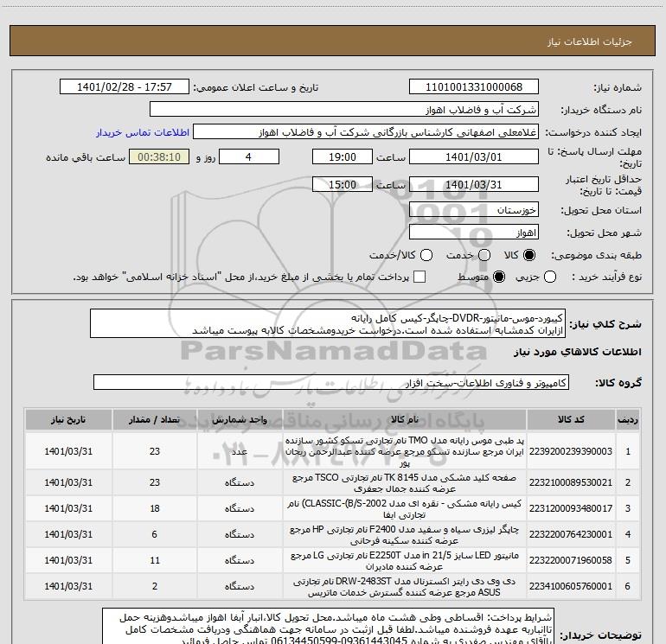Click product code 2232200071960058
Image resolution: width=666 pixels, height=644 pixels.
(571, 560)
